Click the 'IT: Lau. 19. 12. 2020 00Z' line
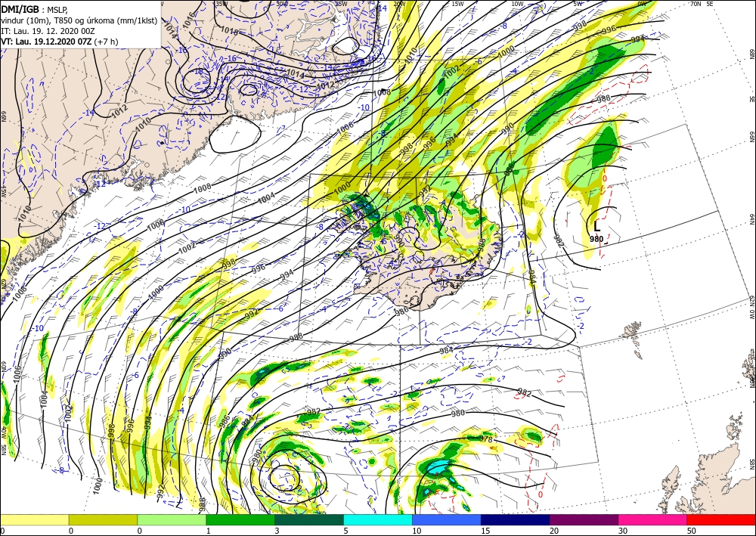The image size is (756, 536). click(x=48, y=31)
